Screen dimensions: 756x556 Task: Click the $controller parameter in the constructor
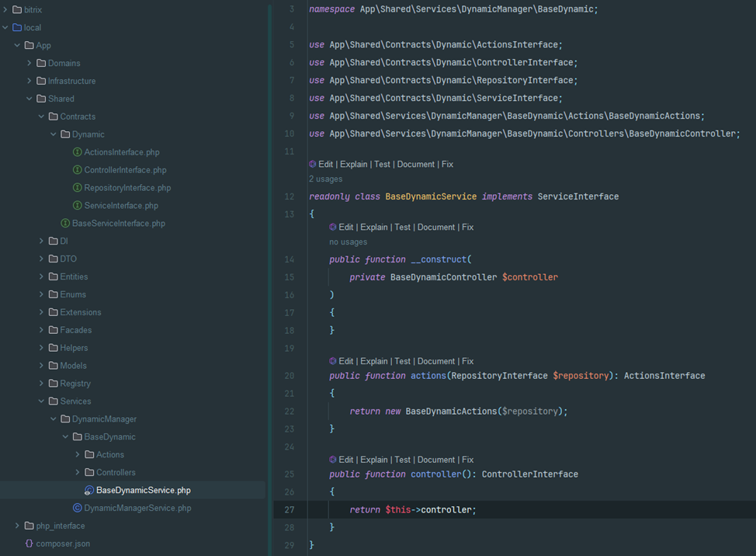[x=530, y=277]
